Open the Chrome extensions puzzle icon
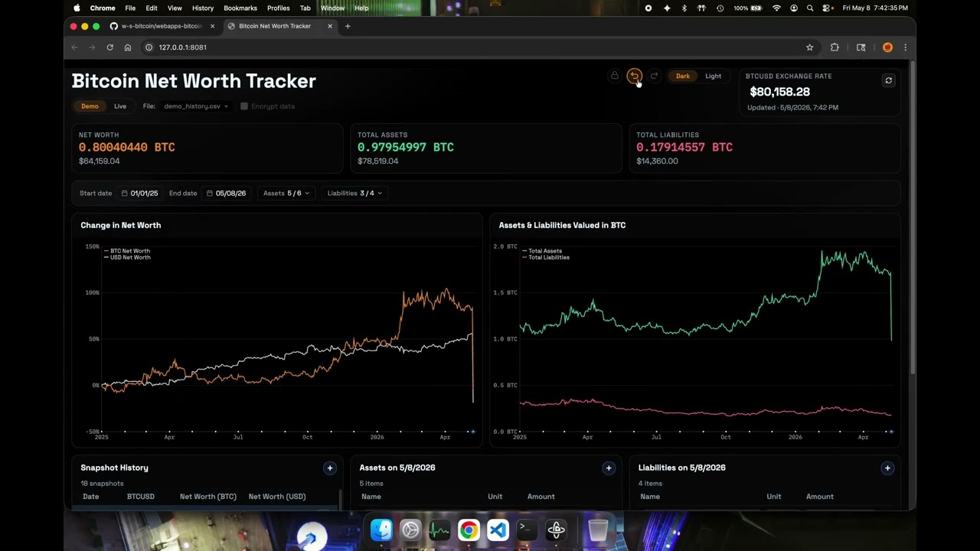Screen dimensions: 980x551 [x=835, y=47]
